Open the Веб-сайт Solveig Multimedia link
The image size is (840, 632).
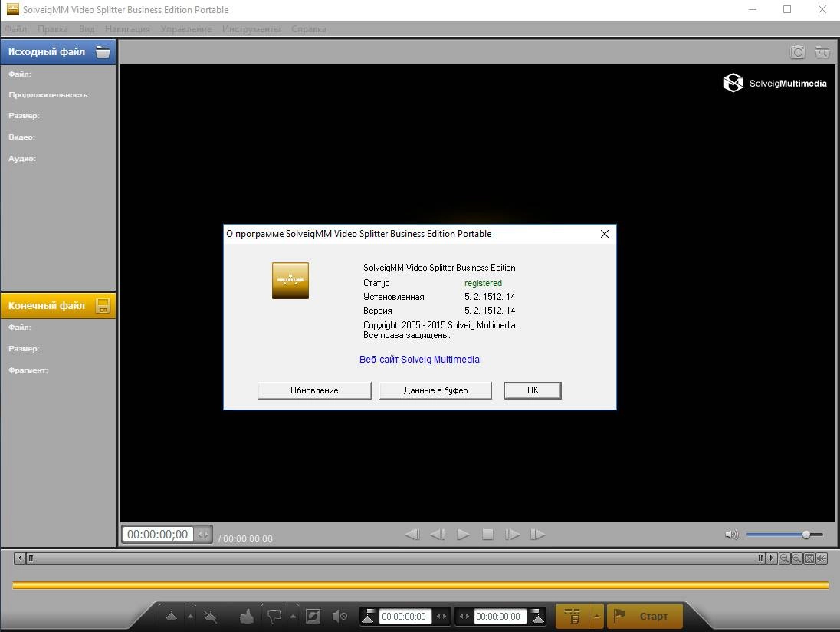(419, 360)
